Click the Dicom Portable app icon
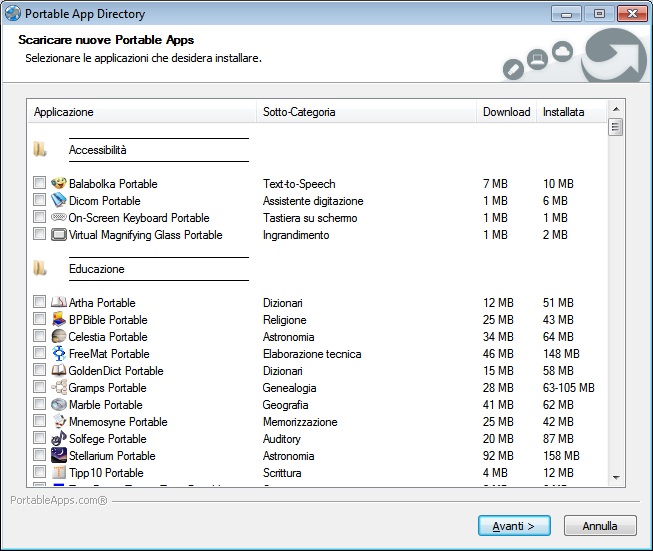 click(59, 200)
